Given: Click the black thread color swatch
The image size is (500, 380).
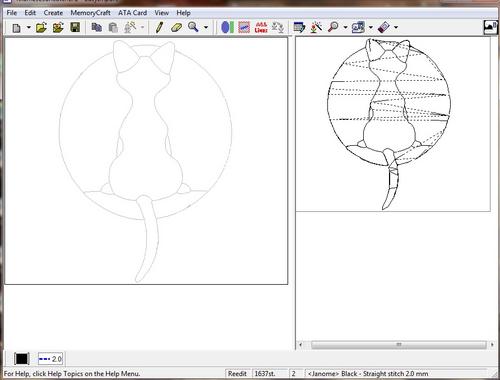Looking at the screenshot, I should 22,359.
